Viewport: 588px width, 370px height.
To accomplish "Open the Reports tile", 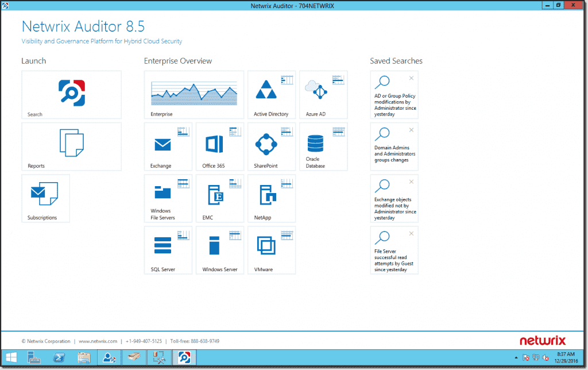I will [71, 147].
